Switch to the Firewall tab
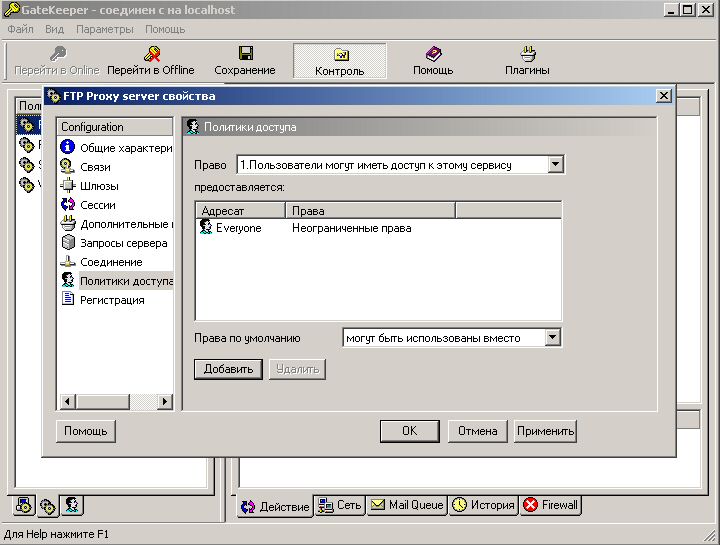The image size is (720, 545). point(551,505)
